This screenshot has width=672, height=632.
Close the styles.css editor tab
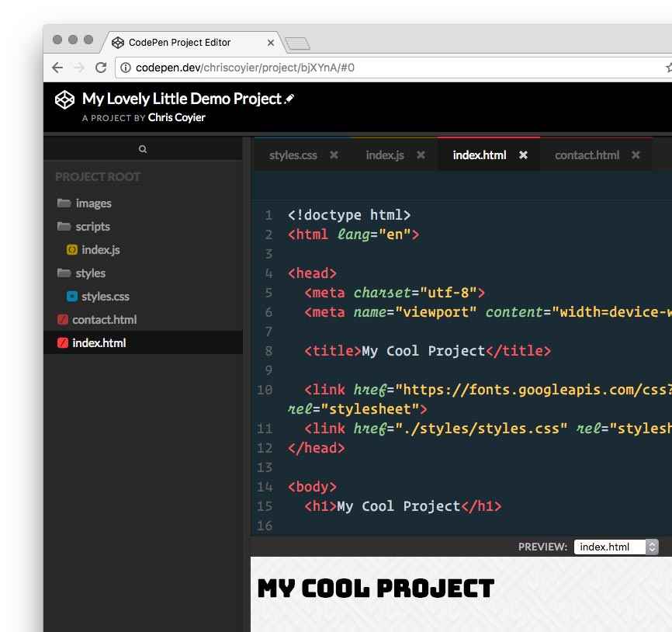pos(333,155)
